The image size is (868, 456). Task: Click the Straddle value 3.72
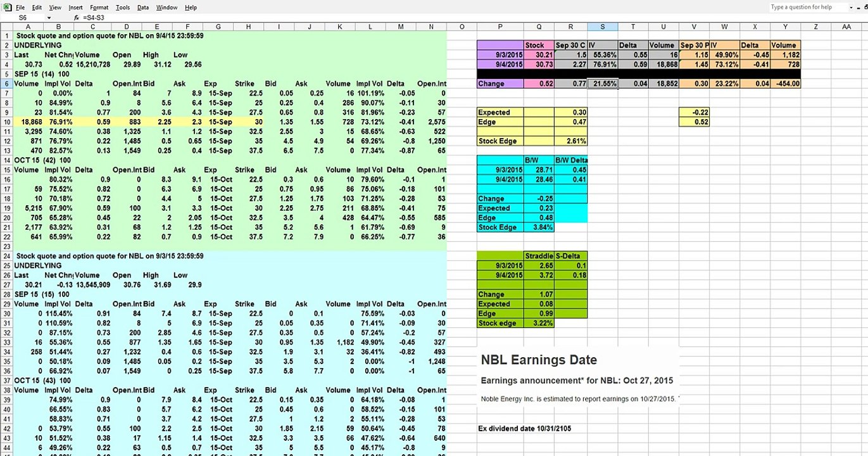click(539, 275)
